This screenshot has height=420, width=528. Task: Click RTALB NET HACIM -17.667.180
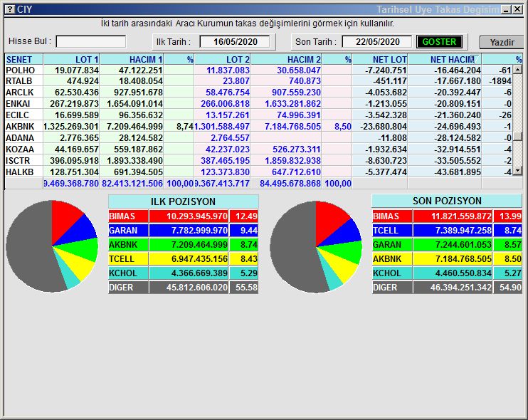pyautogui.click(x=458, y=81)
